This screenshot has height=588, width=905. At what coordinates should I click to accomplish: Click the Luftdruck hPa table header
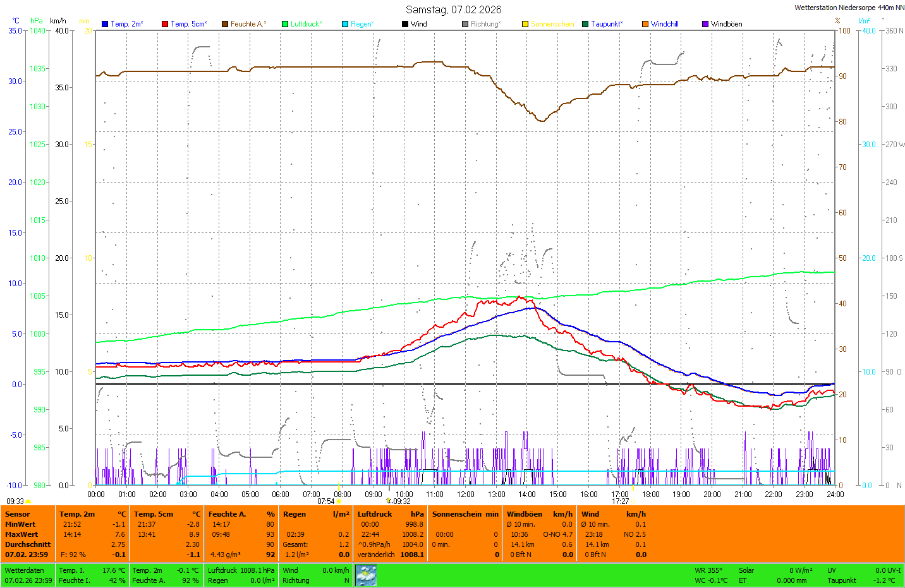[x=391, y=514]
